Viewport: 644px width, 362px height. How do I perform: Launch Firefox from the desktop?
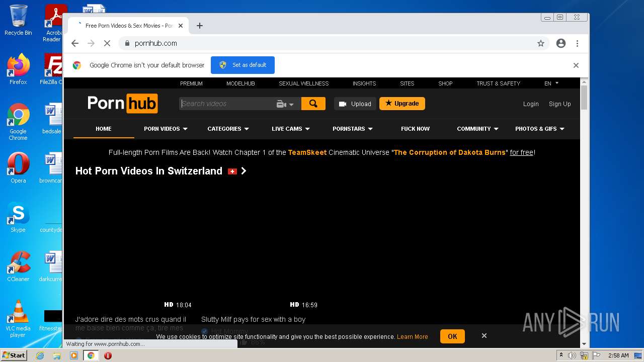click(x=18, y=69)
